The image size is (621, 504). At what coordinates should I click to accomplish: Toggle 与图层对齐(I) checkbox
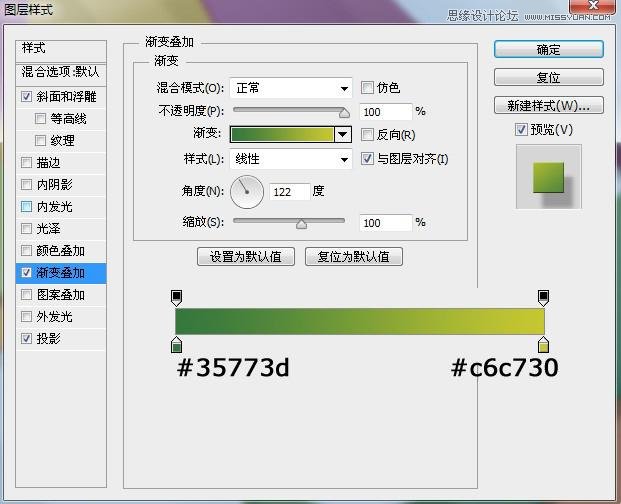367,159
